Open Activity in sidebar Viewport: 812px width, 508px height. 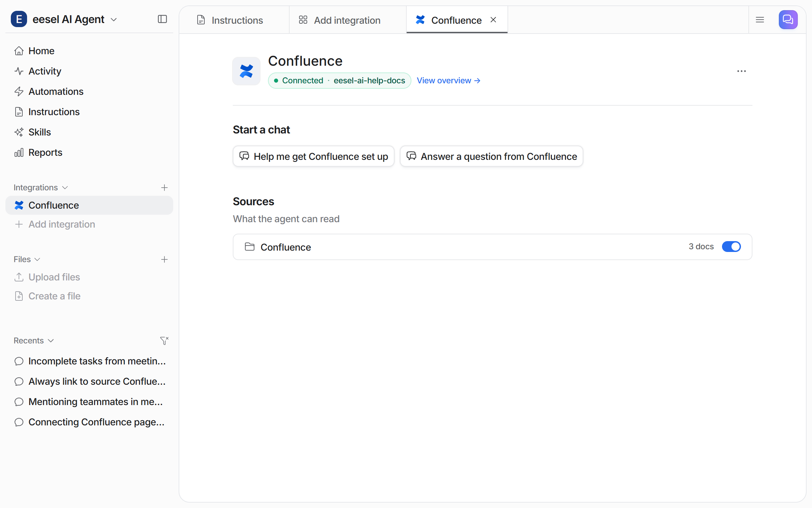coord(89,71)
